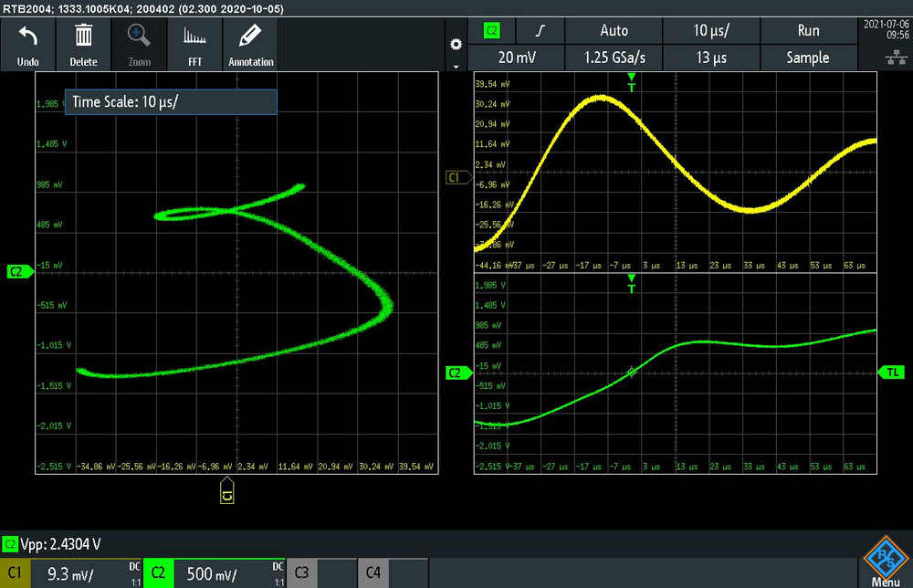This screenshot has width=913, height=588.
Task: Set trigger mode Auto
Action: pos(614,31)
